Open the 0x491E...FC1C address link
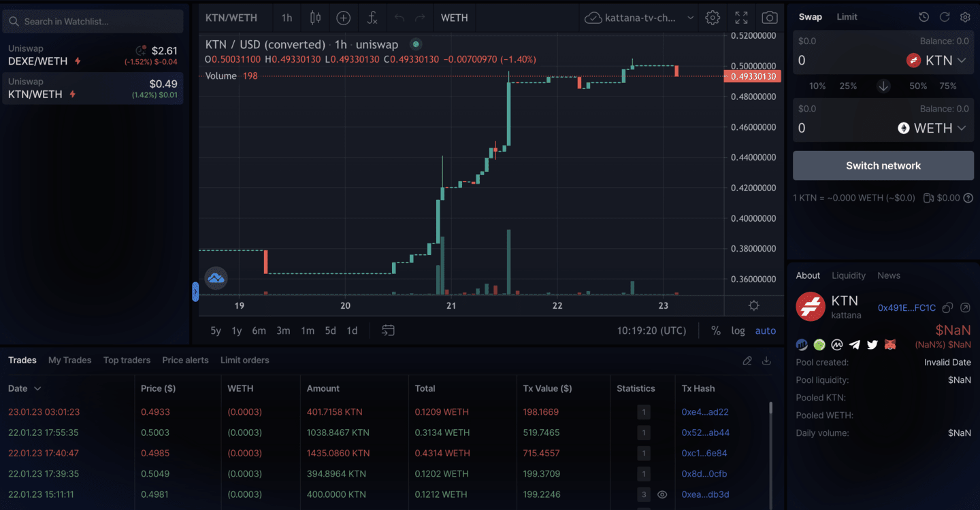Image resolution: width=980 pixels, height=510 pixels. (906, 308)
